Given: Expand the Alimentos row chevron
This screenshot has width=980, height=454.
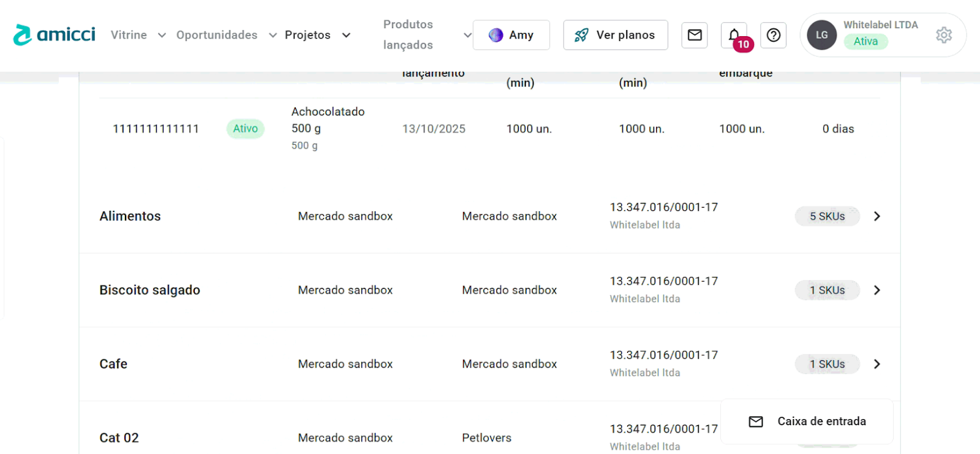Looking at the screenshot, I should click(x=877, y=216).
